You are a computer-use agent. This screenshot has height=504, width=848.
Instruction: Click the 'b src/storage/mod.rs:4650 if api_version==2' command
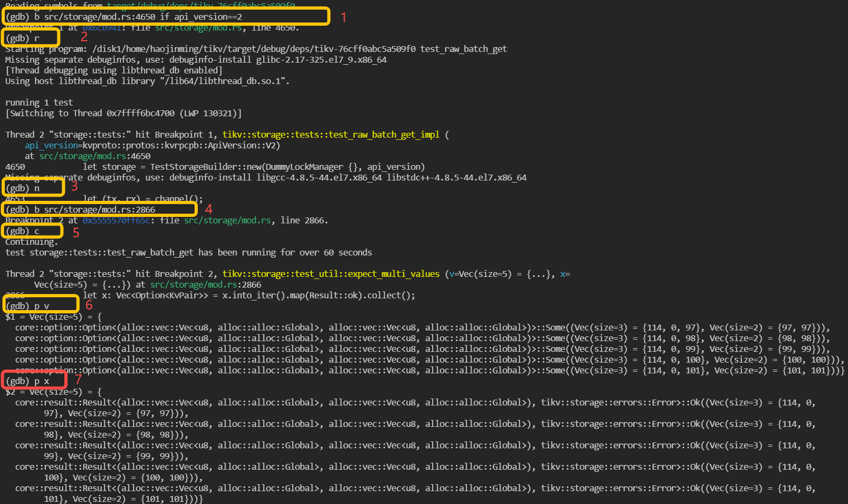(138, 17)
